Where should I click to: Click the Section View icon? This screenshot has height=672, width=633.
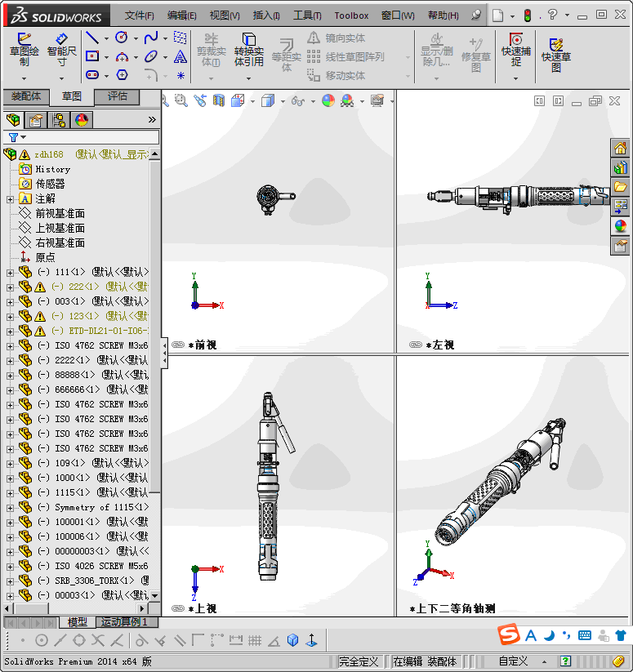pos(219,101)
